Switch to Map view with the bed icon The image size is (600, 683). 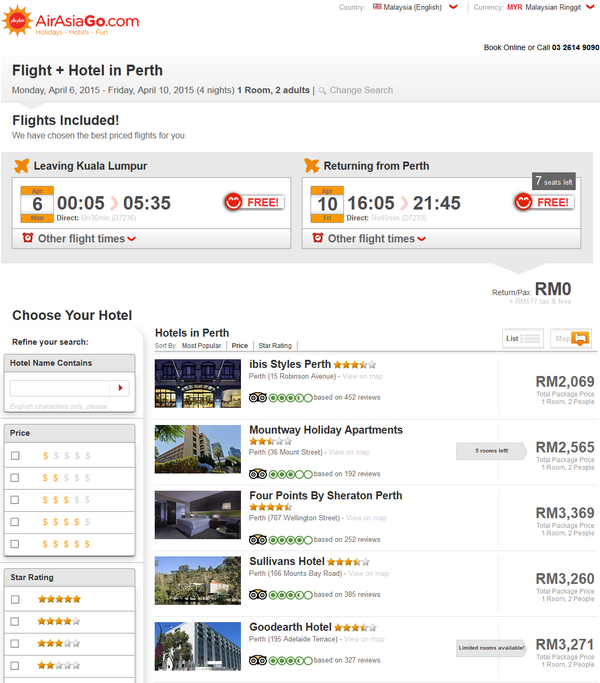point(571,338)
